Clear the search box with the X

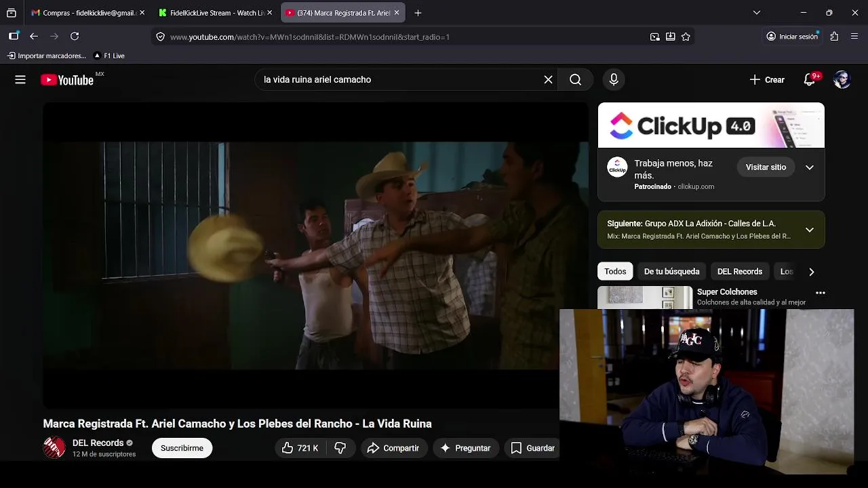tap(548, 80)
